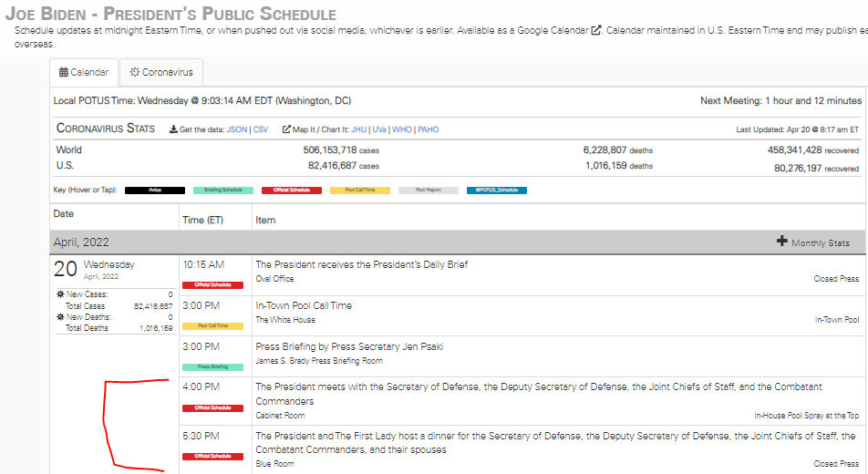Select the First Lady dinner item
Image resolution: width=868 pixels, height=474 pixels.
pos(555,443)
